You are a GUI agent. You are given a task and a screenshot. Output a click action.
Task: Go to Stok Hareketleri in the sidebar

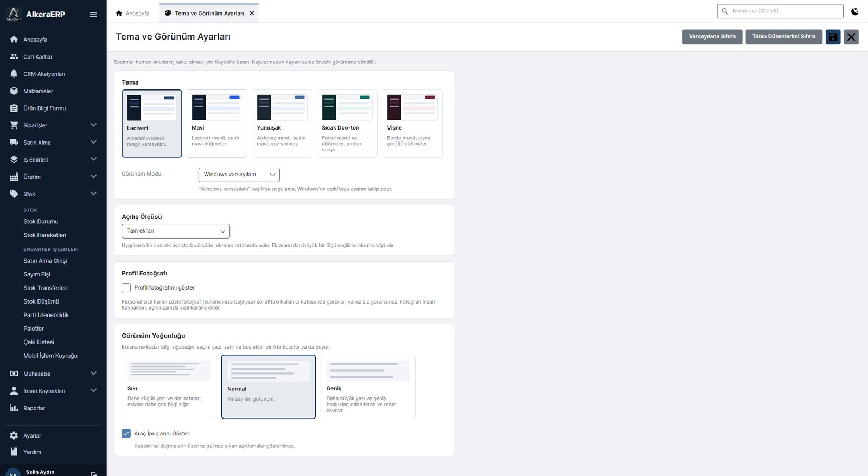pos(45,235)
